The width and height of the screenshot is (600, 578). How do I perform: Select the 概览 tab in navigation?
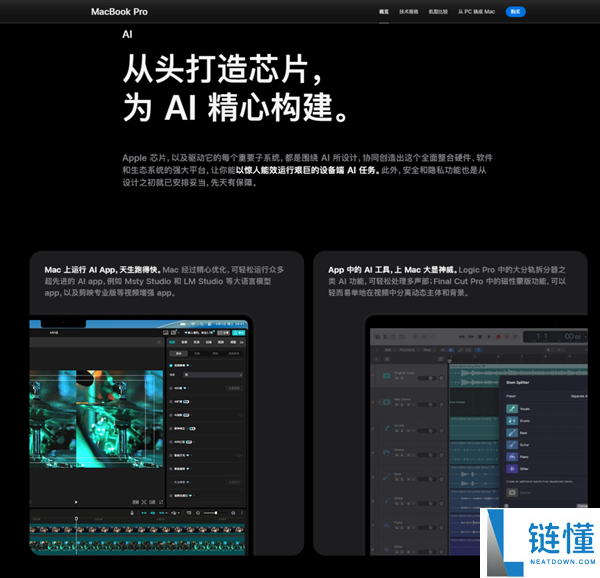pyautogui.click(x=384, y=12)
